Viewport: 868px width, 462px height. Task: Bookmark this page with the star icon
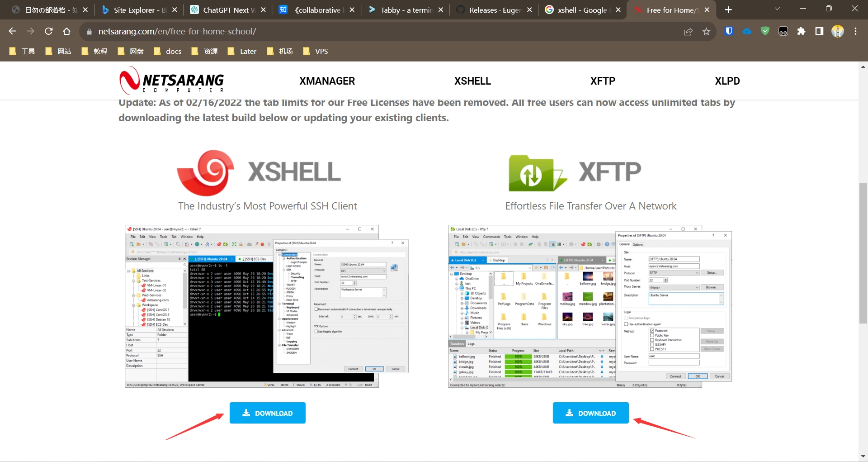(706, 31)
